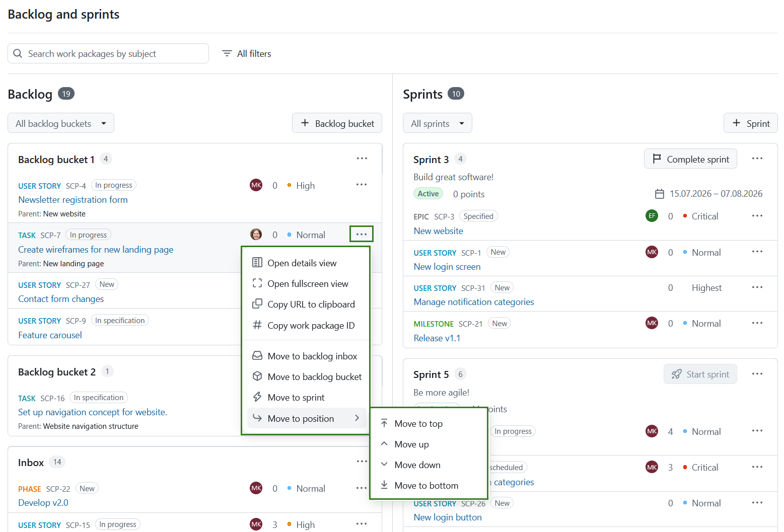
Task: Select Move up
Action: click(x=429, y=444)
